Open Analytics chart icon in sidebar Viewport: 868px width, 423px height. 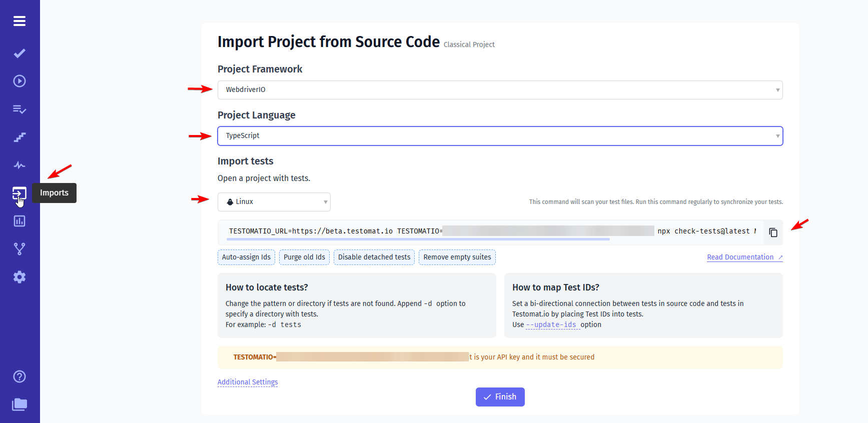[x=20, y=221]
